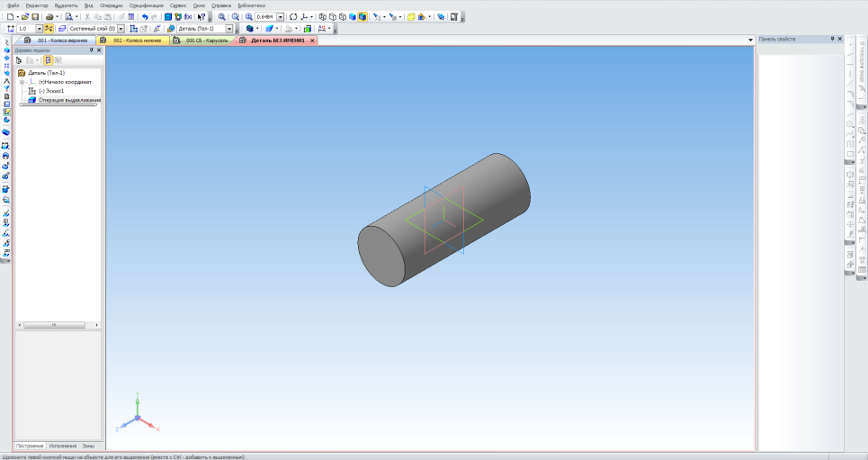
Task: Expand the Начало координат tree node
Action: point(21,82)
